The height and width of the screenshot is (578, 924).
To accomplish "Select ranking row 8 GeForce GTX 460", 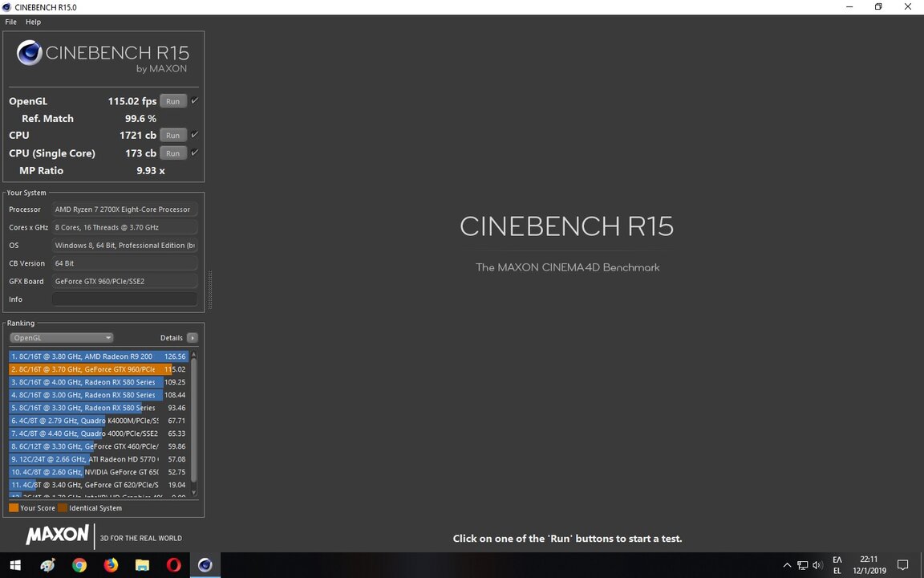I will 99,446.
